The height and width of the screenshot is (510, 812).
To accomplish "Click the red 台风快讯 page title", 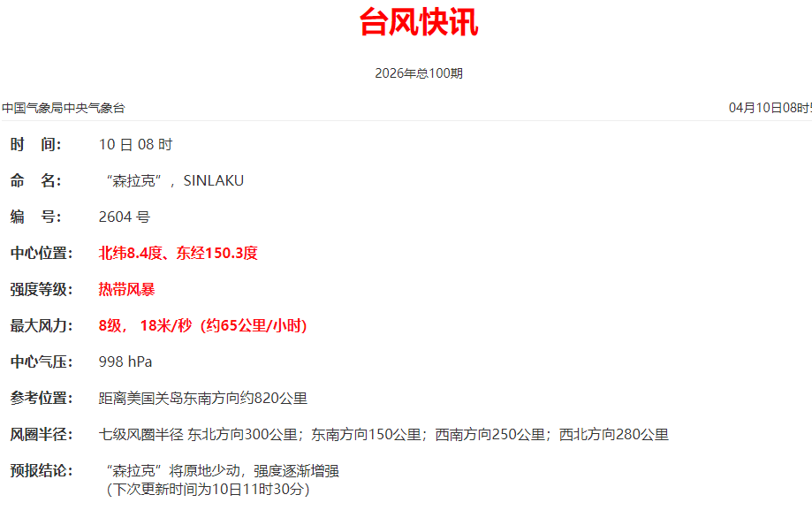I will pyautogui.click(x=418, y=23).
